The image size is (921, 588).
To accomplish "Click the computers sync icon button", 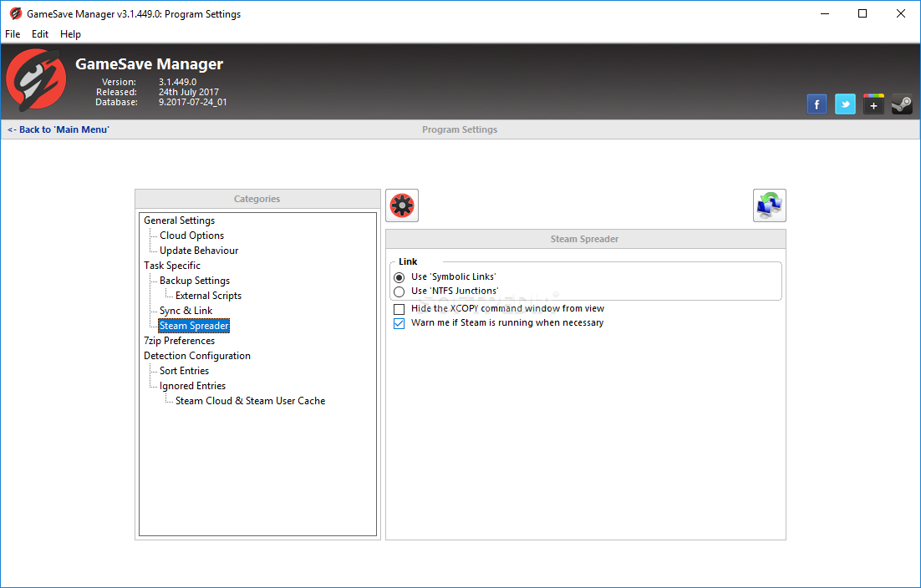I will (770, 205).
